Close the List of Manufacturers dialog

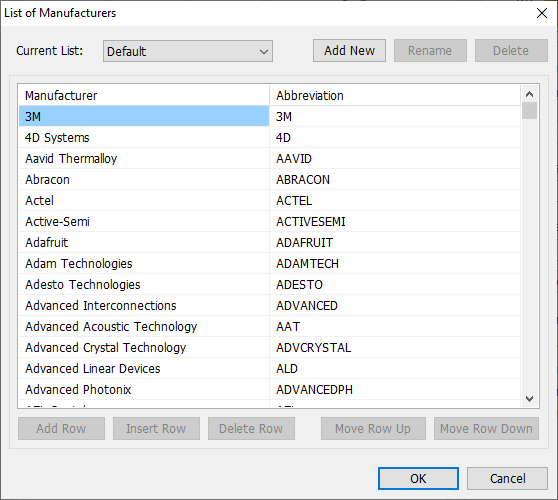(x=542, y=13)
